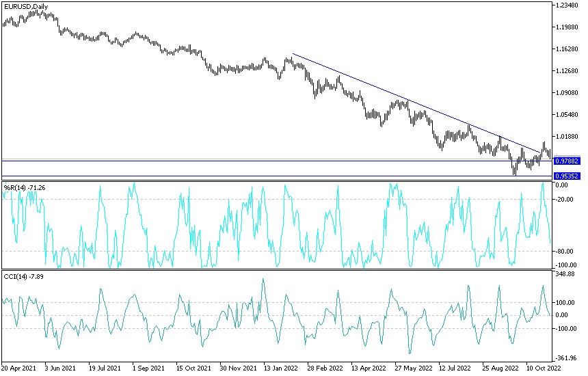The height and width of the screenshot is (376, 588).
Task: Click the 12 Jul 2022 date label
Action: click(455, 368)
